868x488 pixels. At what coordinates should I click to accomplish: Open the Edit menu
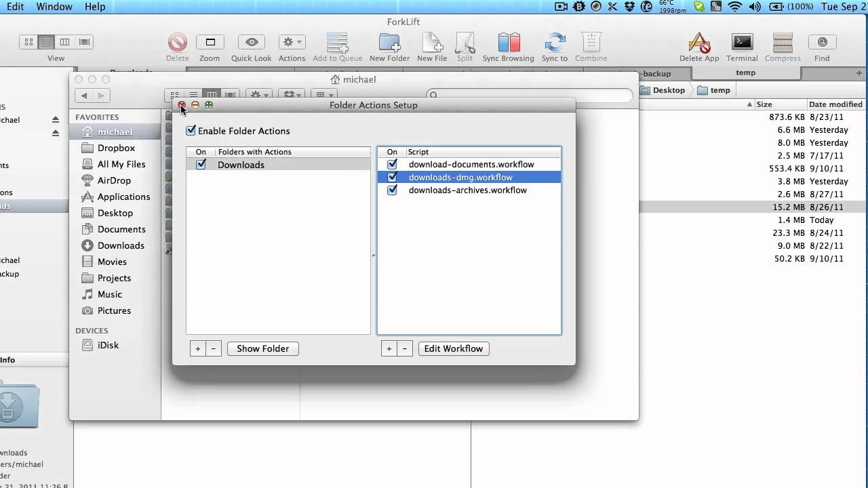click(15, 7)
